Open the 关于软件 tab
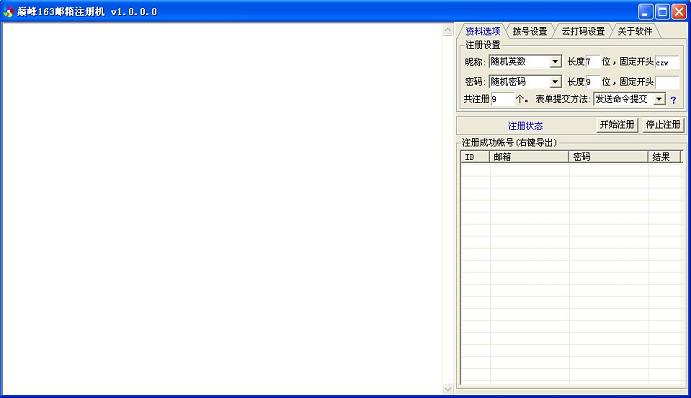The width and height of the screenshot is (691, 398). [635, 31]
